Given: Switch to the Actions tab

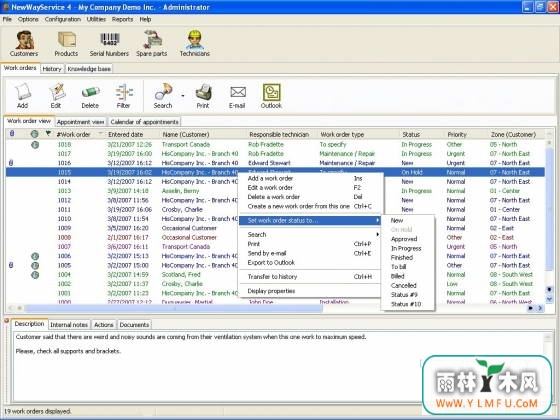Looking at the screenshot, I should pyautogui.click(x=104, y=325).
